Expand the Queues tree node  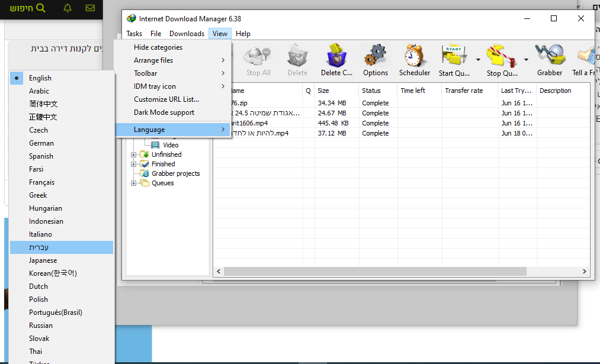pyautogui.click(x=133, y=183)
